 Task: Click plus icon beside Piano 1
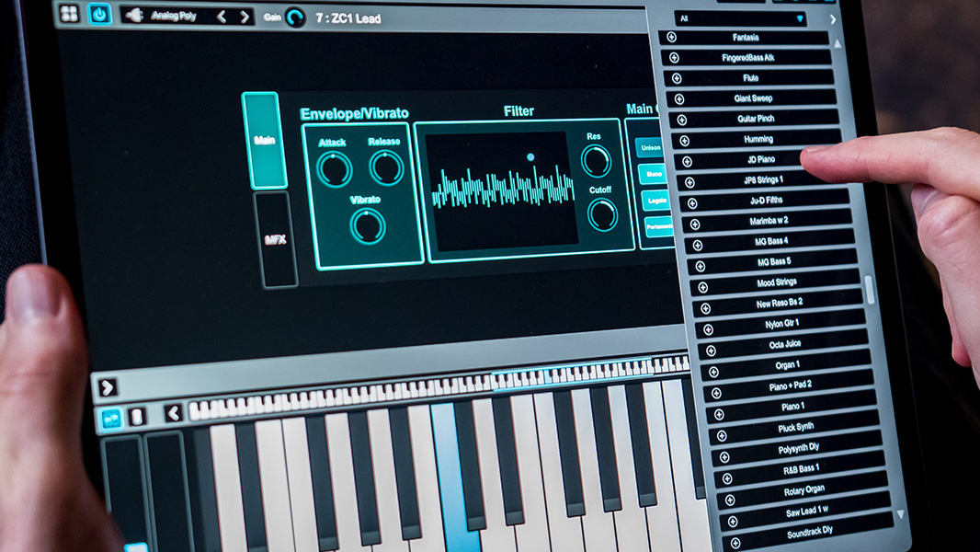719,415
